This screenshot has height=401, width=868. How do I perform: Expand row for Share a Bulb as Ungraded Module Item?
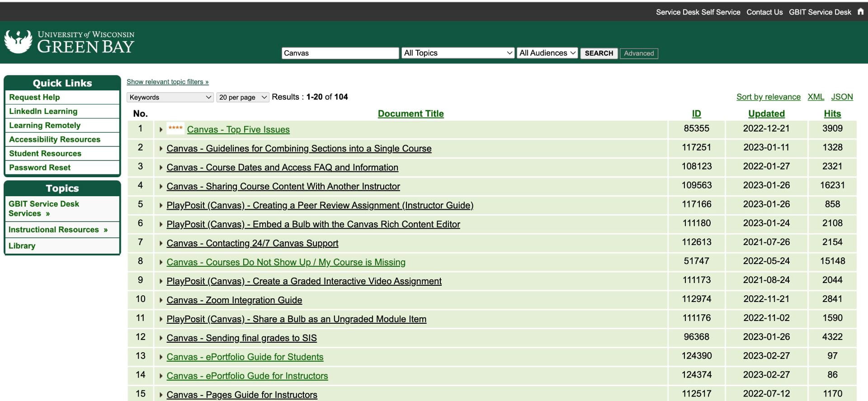(x=161, y=320)
